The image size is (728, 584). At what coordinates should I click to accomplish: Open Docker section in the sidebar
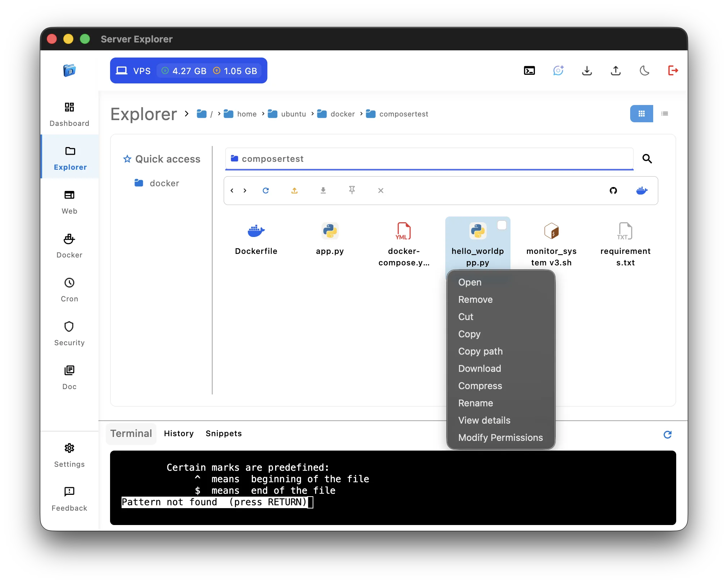(x=69, y=246)
